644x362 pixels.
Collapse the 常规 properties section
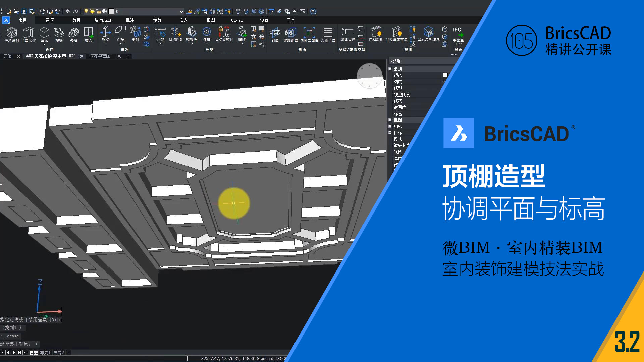[x=390, y=69]
